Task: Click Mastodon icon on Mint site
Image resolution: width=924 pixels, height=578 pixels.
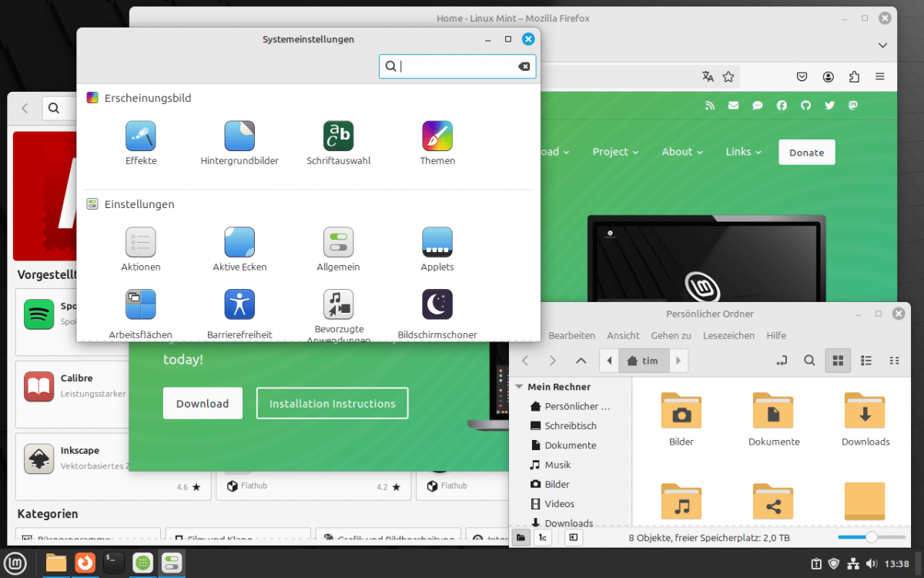Action: (853, 106)
